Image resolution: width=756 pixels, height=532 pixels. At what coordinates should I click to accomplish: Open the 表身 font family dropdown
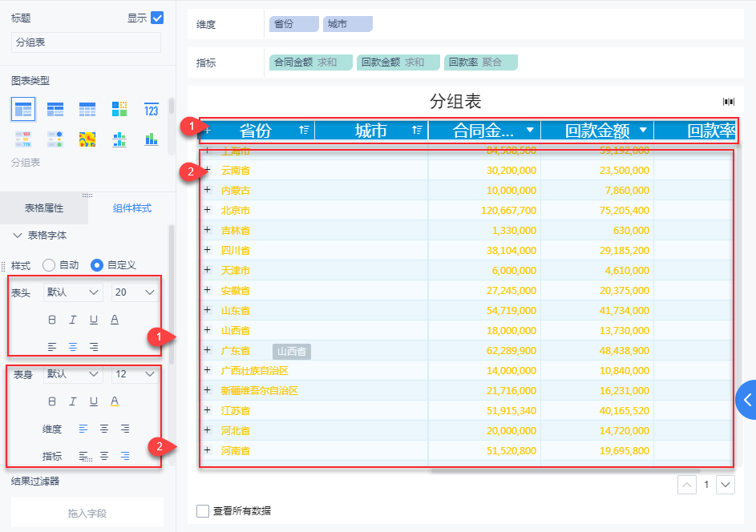pos(73,374)
